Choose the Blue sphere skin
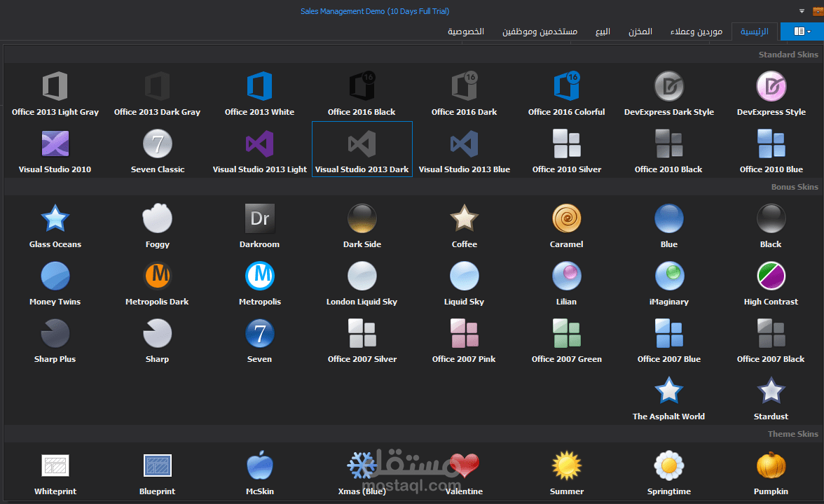This screenshot has height=504, width=824. [669, 225]
